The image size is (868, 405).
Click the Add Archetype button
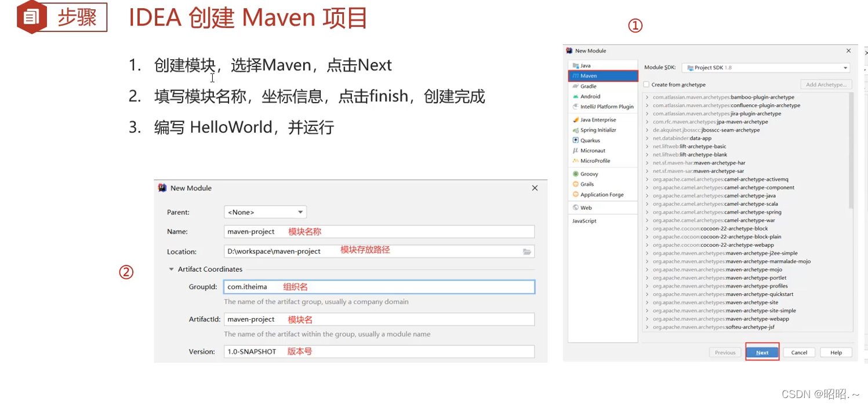[x=826, y=85]
